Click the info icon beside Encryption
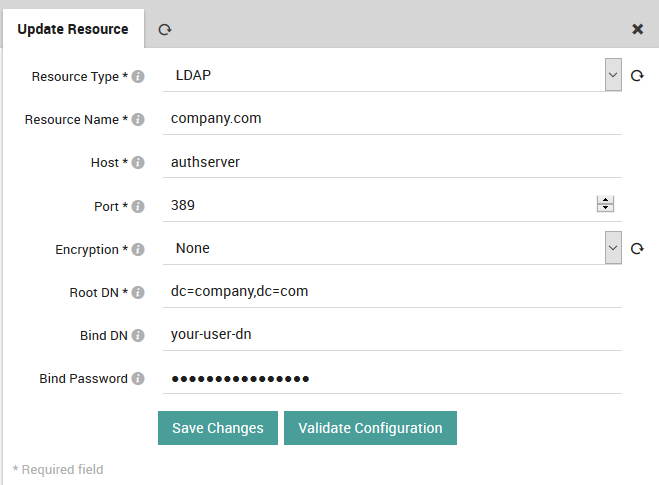659x485 pixels. click(x=138, y=249)
